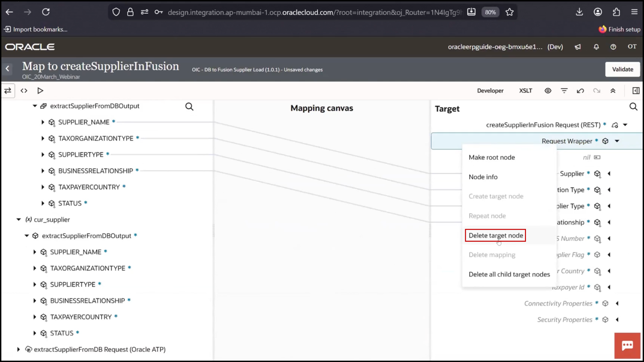644x362 pixels.
Task: Select TAXPAYERCOUNTRY under cur_supplier
Action: pyautogui.click(x=81, y=317)
